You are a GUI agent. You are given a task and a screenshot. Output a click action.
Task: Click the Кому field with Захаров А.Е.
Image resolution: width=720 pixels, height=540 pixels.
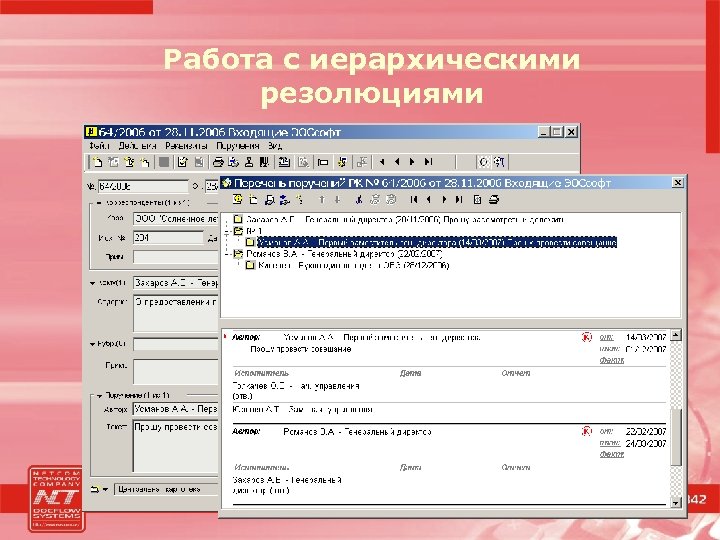click(x=175, y=283)
